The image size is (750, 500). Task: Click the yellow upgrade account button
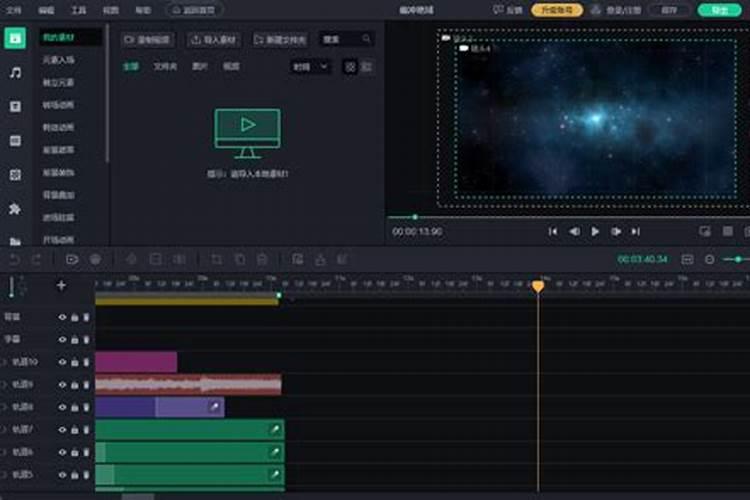coord(557,10)
